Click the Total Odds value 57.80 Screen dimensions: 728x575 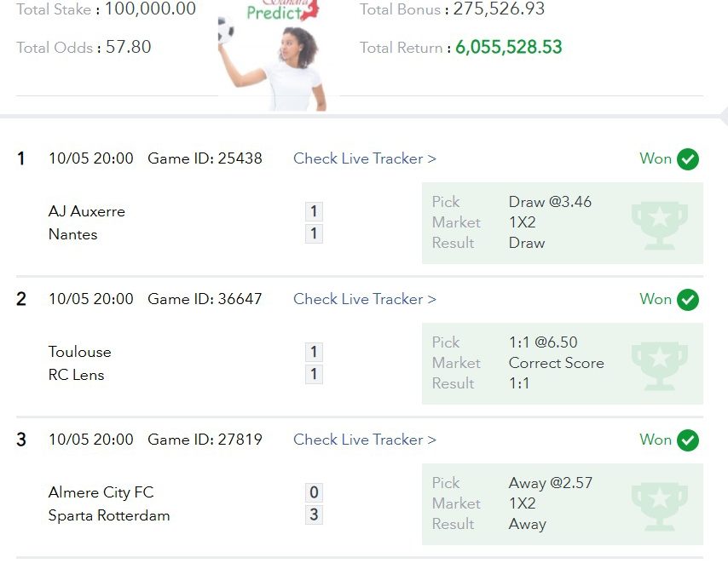point(128,47)
